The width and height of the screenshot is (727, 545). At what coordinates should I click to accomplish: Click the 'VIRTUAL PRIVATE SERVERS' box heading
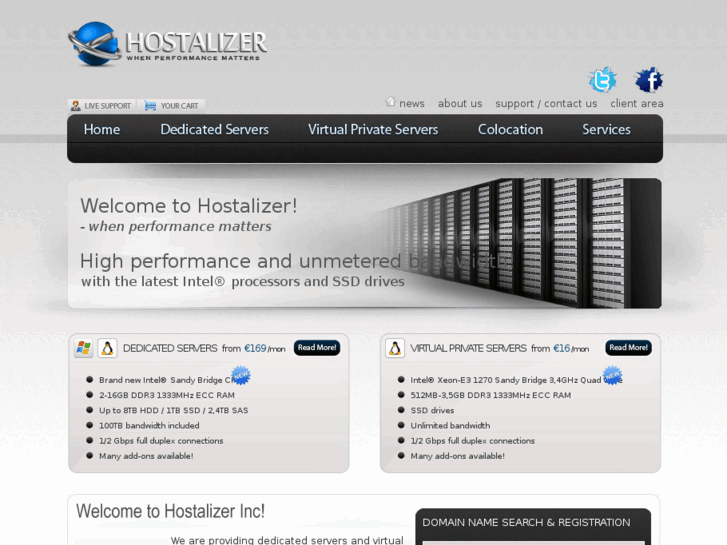468,348
